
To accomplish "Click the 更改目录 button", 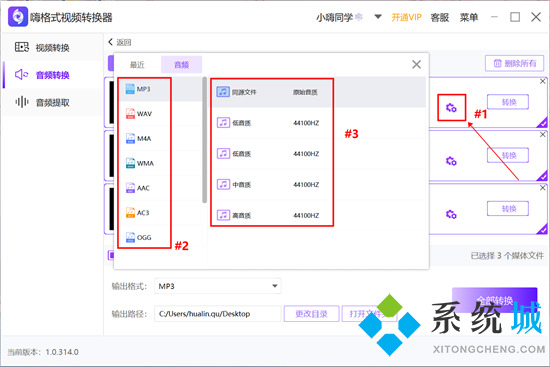I will click(311, 313).
